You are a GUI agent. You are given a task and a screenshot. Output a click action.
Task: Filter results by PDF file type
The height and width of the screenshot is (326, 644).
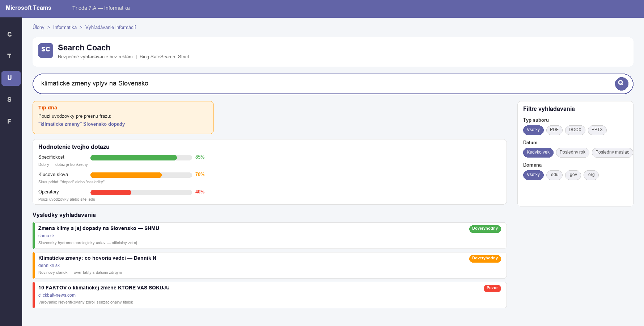pyautogui.click(x=554, y=130)
